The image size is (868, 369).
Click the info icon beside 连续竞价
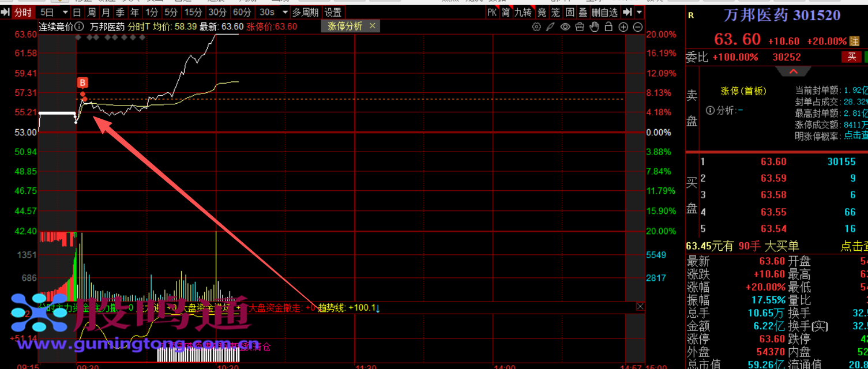click(x=80, y=27)
